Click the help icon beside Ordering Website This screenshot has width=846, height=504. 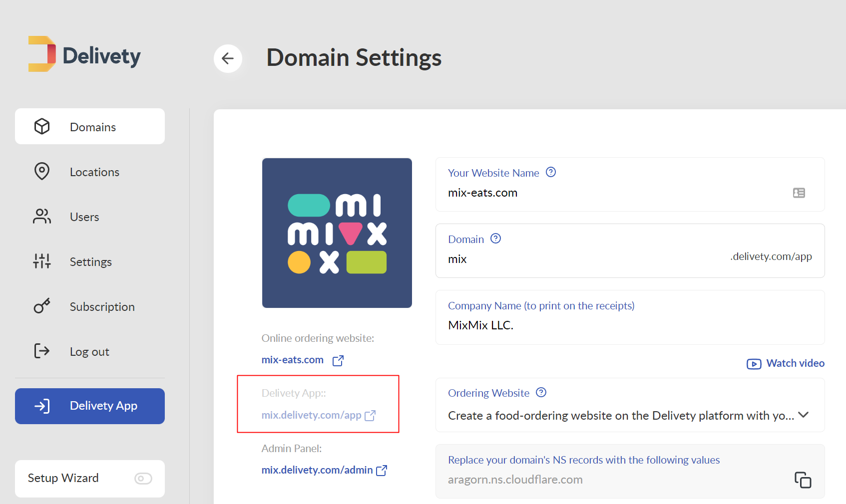[541, 392]
